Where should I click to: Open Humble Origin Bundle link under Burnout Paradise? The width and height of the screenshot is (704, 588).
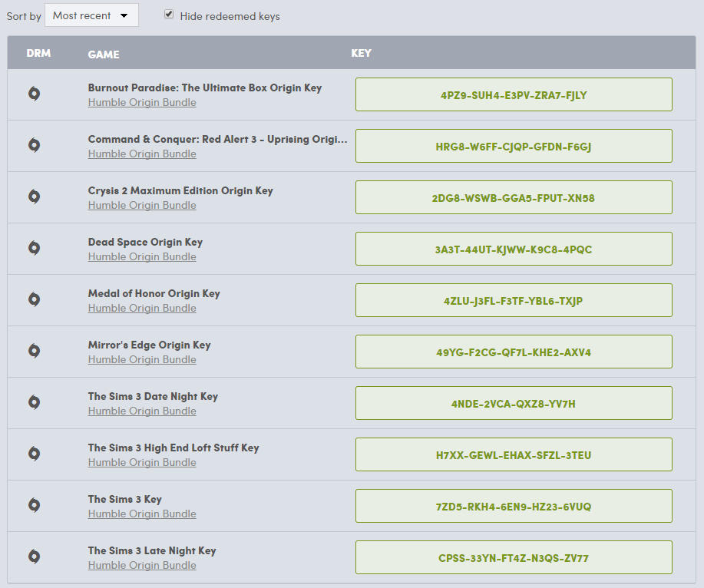click(142, 103)
